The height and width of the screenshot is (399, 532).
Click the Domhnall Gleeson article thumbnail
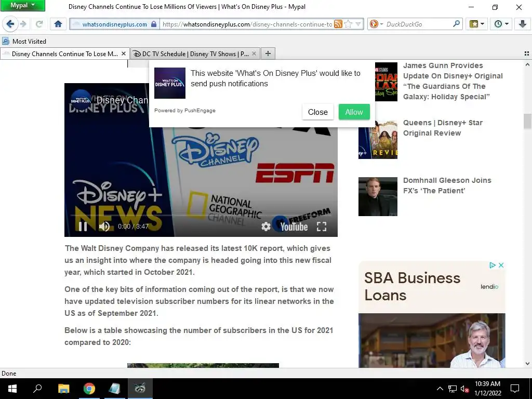click(x=378, y=196)
